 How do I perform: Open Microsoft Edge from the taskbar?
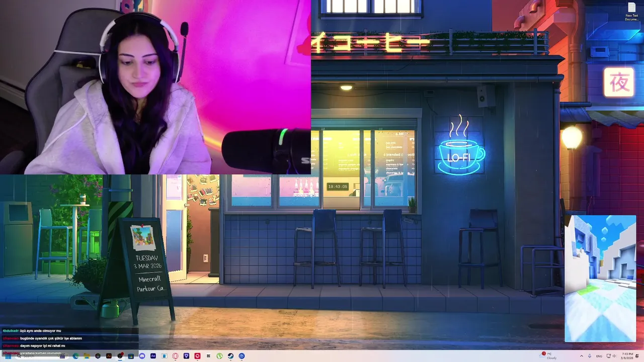(75, 356)
